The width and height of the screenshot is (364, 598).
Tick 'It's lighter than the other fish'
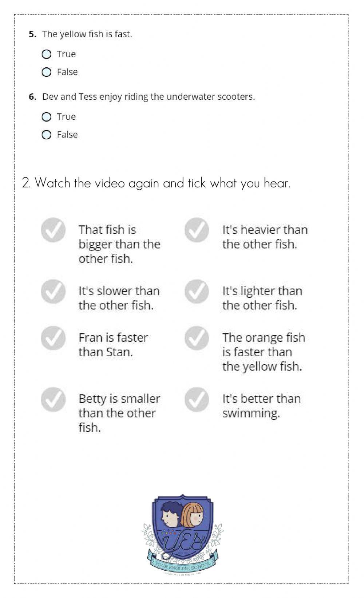point(197,291)
